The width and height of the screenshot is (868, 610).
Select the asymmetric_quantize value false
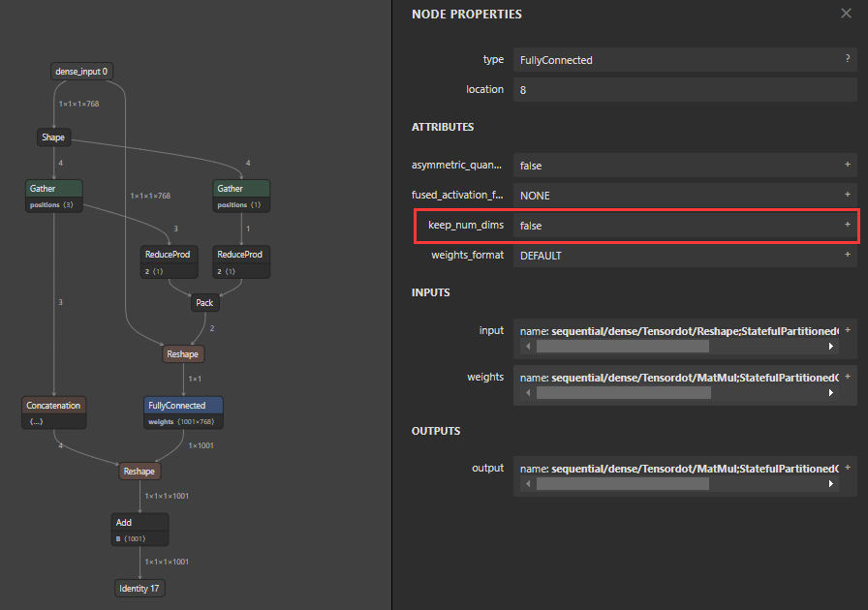pos(685,166)
